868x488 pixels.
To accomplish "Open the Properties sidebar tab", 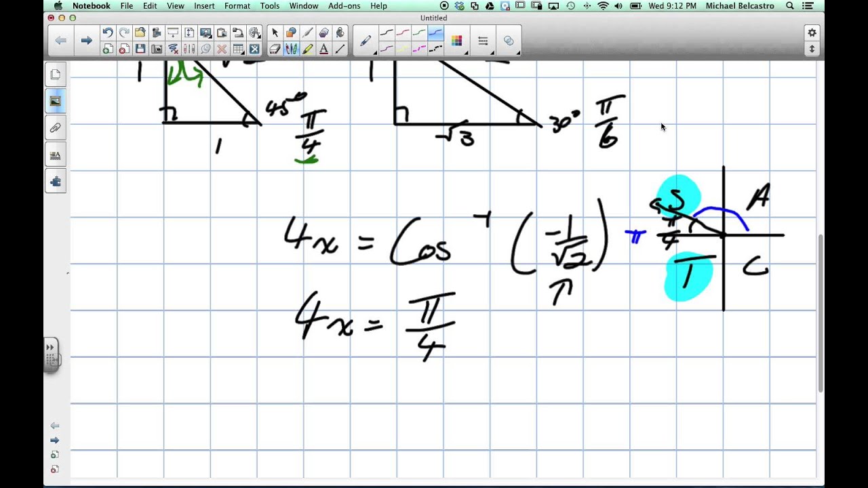I will (56, 155).
